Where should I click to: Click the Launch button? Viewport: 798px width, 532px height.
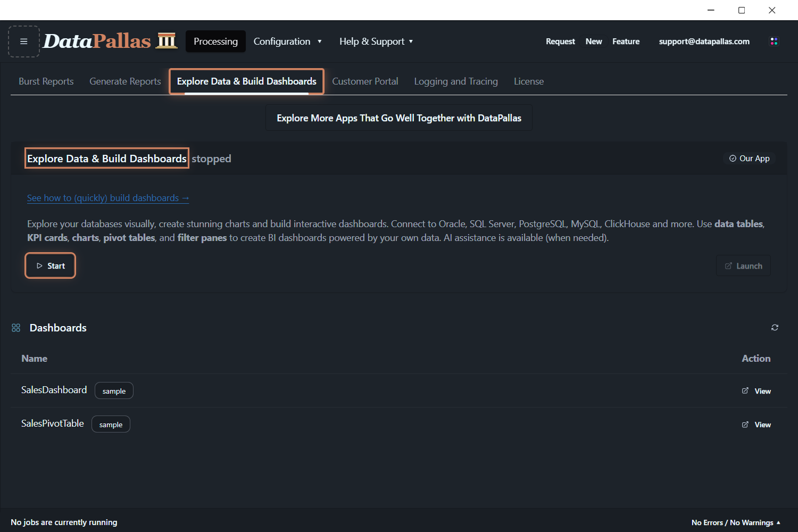click(744, 266)
